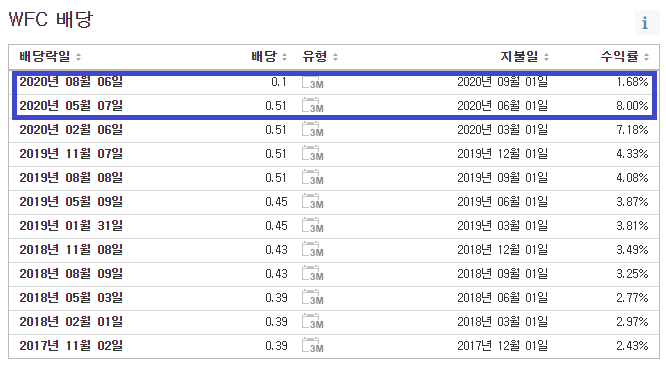666x367 pixels.
Task: Click the 4.08% yield value
Action: pos(632,178)
